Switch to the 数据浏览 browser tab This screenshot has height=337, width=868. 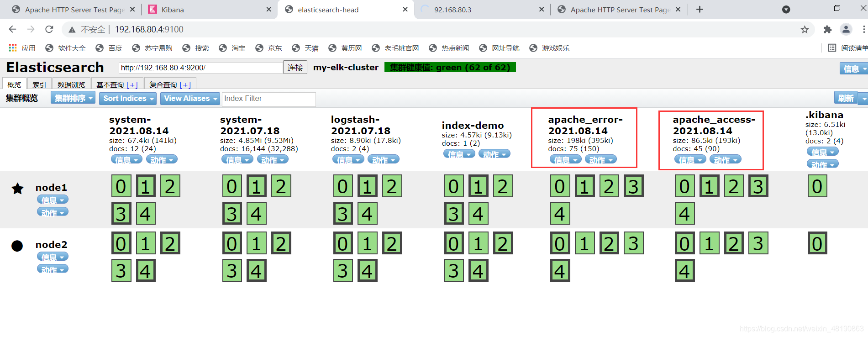click(x=71, y=84)
